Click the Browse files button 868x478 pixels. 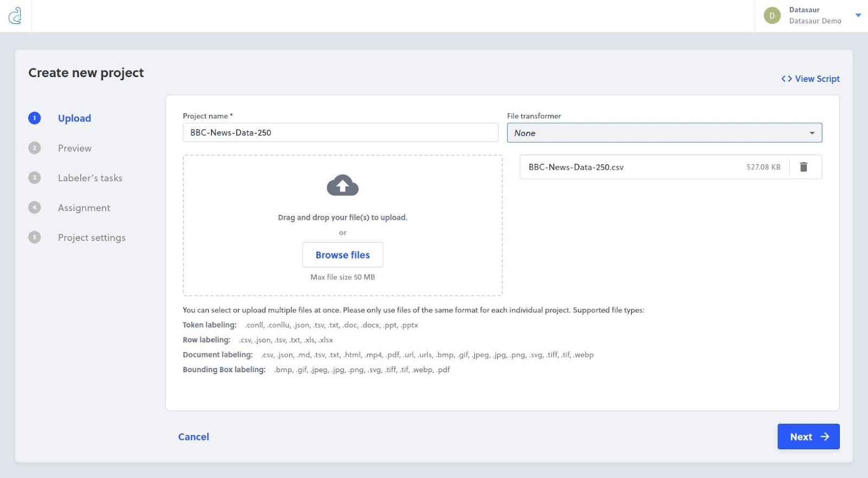point(342,255)
